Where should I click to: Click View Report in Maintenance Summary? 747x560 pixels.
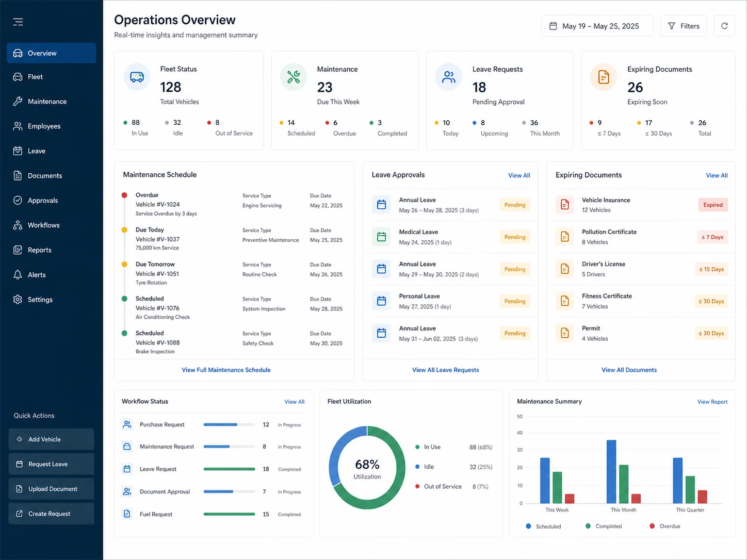coord(712,402)
